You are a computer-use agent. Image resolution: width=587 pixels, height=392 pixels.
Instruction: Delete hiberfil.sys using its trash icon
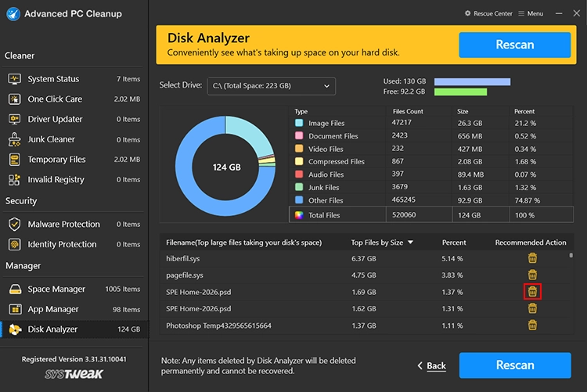(x=532, y=257)
